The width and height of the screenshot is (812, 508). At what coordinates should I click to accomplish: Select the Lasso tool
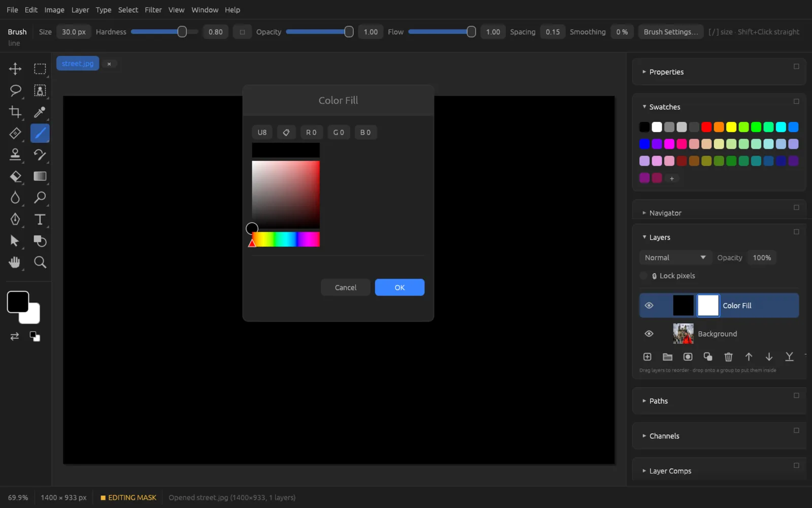pos(15,90)
